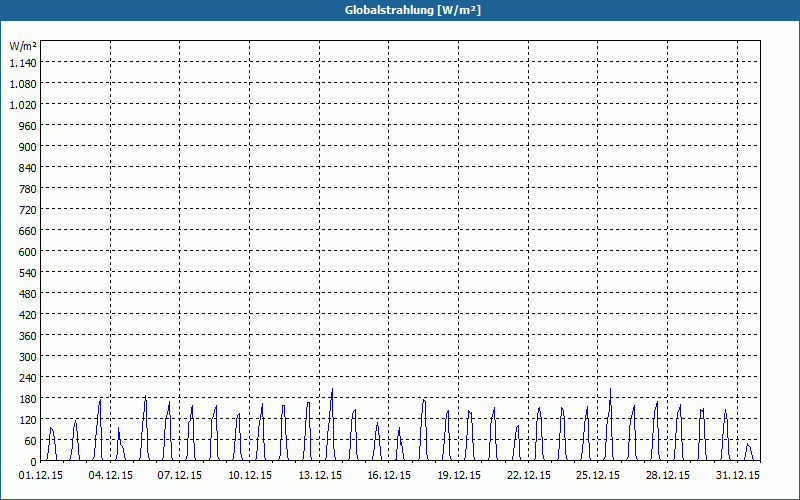Click the 900 y-axis label
Viewport: 800px width, 500px height.
tap(28, 147)
